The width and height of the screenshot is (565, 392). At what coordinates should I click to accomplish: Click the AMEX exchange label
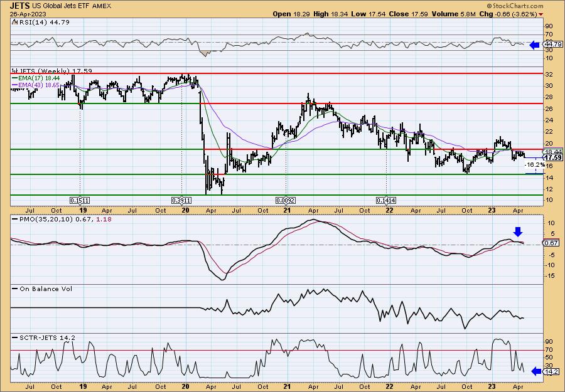pos(102,6)
